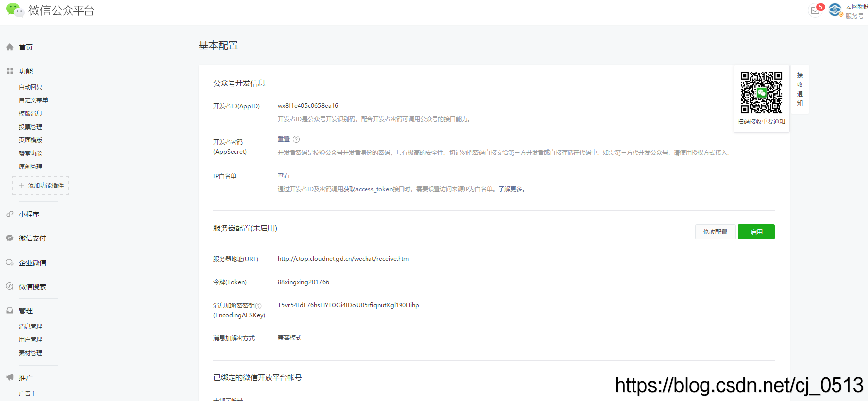Viewport: 868px width, 401px height.
Task: Click the WeChat Pay icon beside 微信支付
Action: 10,238
